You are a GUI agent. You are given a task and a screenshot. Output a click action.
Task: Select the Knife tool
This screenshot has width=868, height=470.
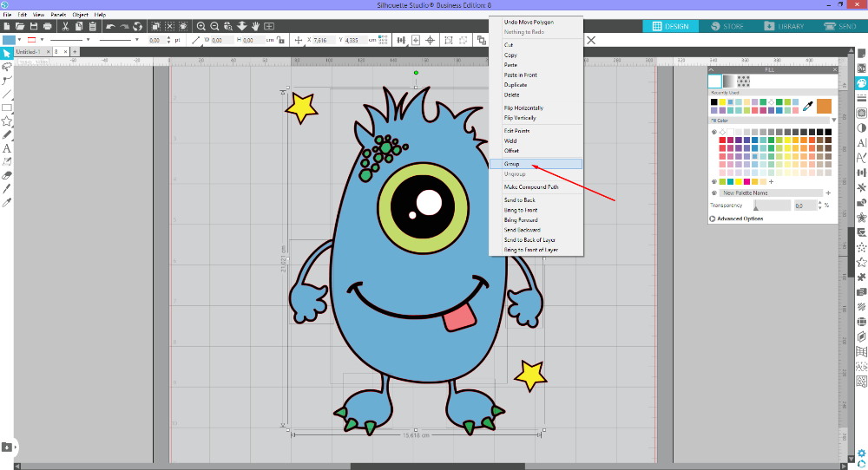[x=7, y=189]
